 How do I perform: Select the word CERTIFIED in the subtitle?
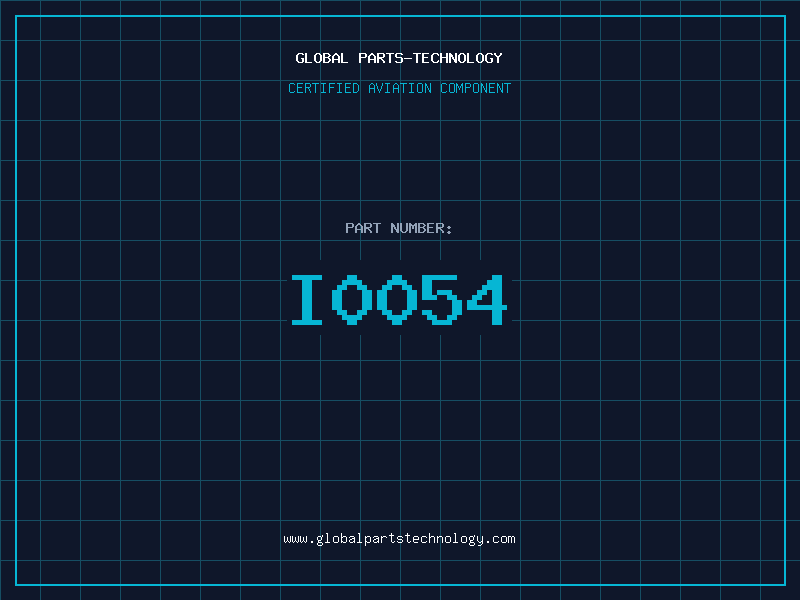324,88
